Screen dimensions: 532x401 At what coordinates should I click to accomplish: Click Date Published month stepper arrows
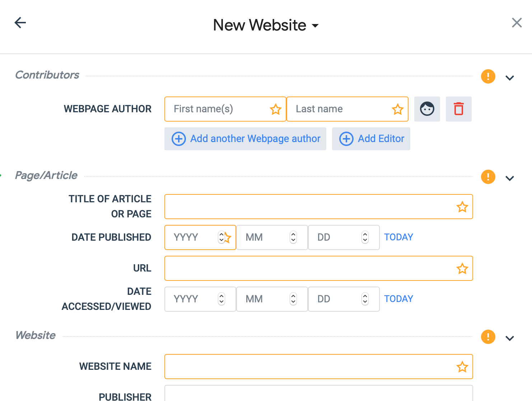click(x=293, y=237)
